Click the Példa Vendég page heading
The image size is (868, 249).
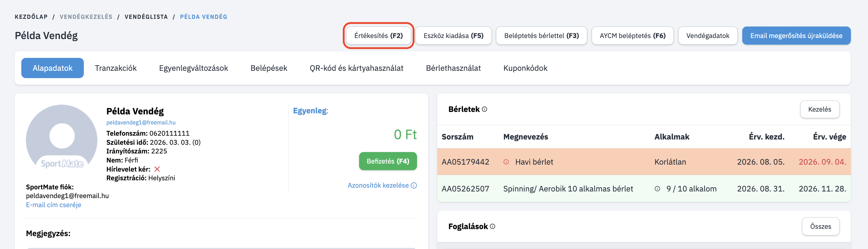pyautogui.click(x=46, y=36)
